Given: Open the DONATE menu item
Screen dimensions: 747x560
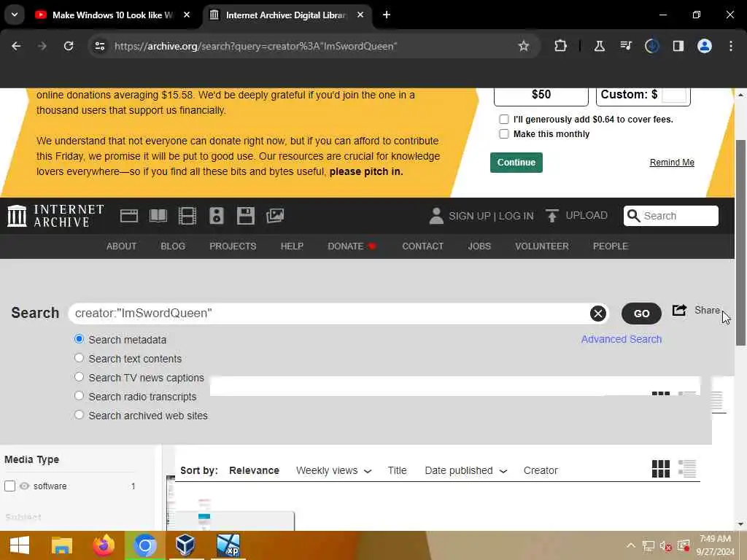Looking at the screenshot, I should tap(352, 246).
